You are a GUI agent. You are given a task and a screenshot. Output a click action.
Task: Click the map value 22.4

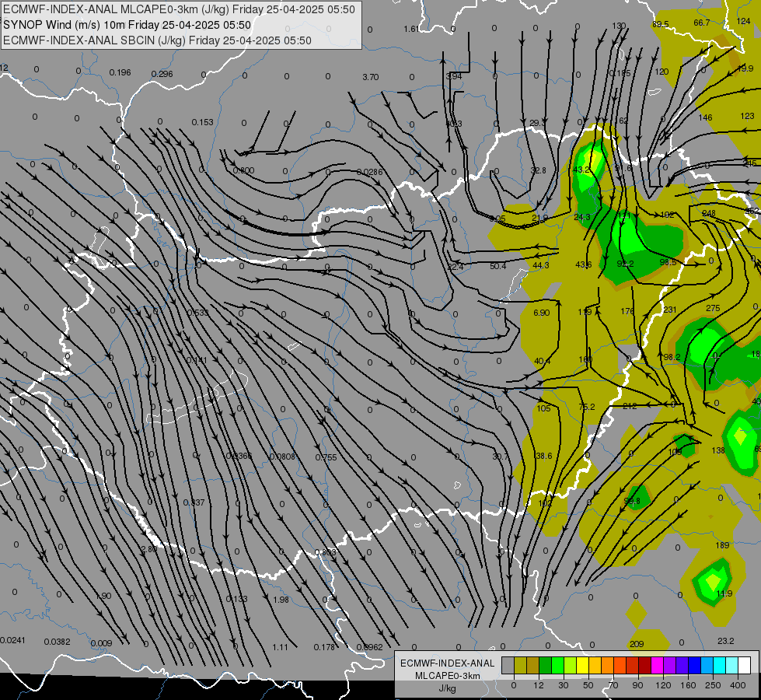tap(456, 267)
